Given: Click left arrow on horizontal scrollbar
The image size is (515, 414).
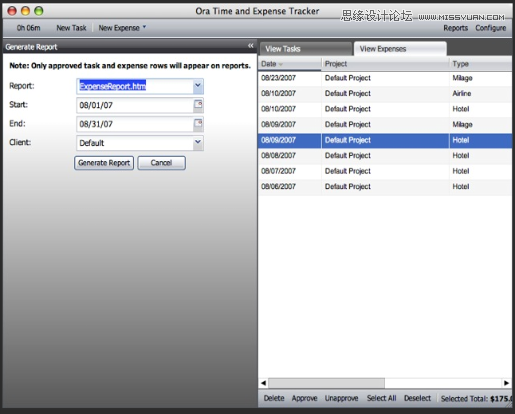Looking at the screenshot, I should [x=263, y=383].
